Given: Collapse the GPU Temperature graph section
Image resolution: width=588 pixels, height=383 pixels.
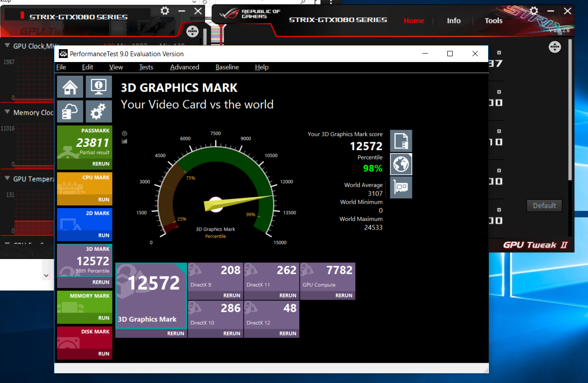Looking at the screenshot, I should coord(8,179).
